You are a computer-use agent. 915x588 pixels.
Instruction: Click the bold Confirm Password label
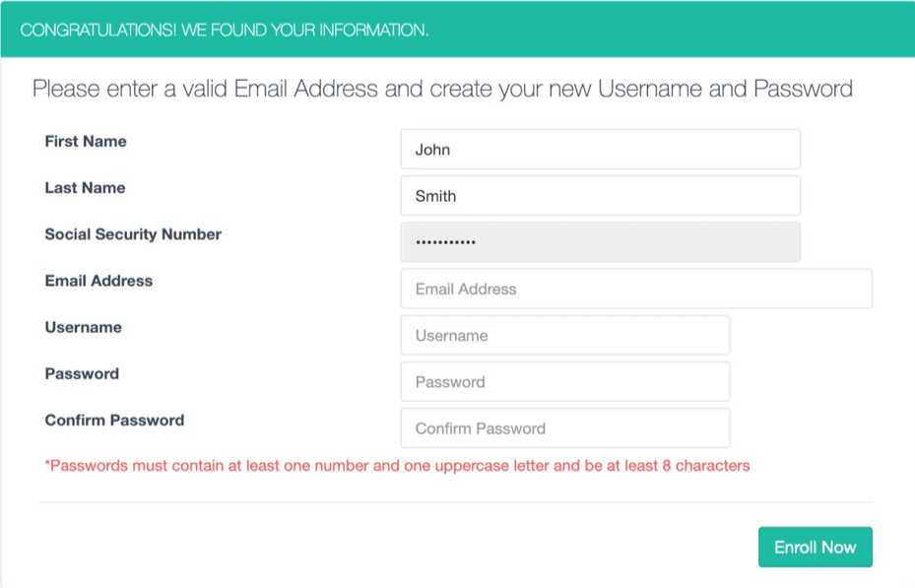tap(114, 420)
